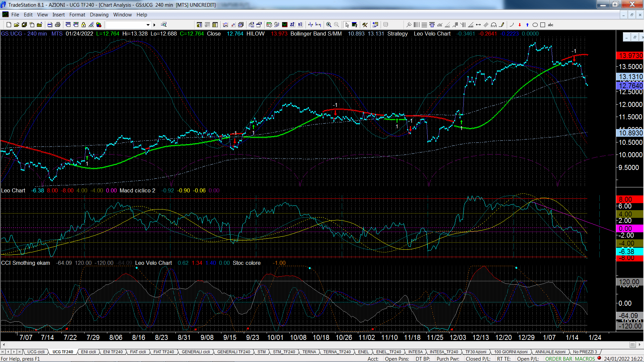Click the go arrow beside symbol box
Screen dimensions: 644x362
pyautogui.click(x=155, y=25)
